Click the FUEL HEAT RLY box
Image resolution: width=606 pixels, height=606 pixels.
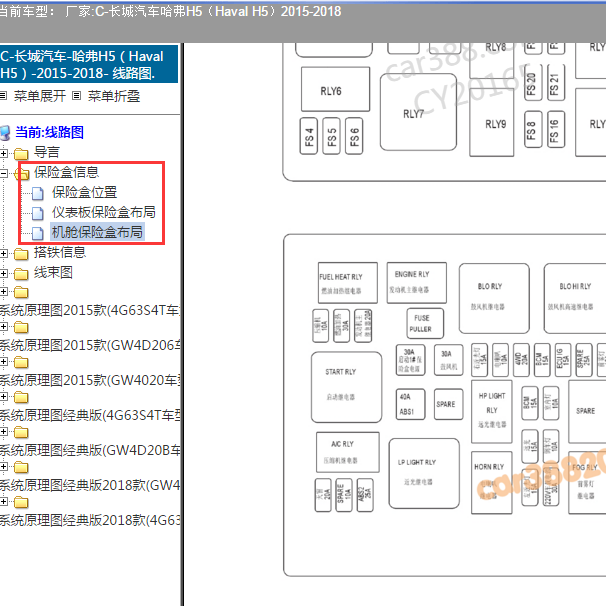348,283
